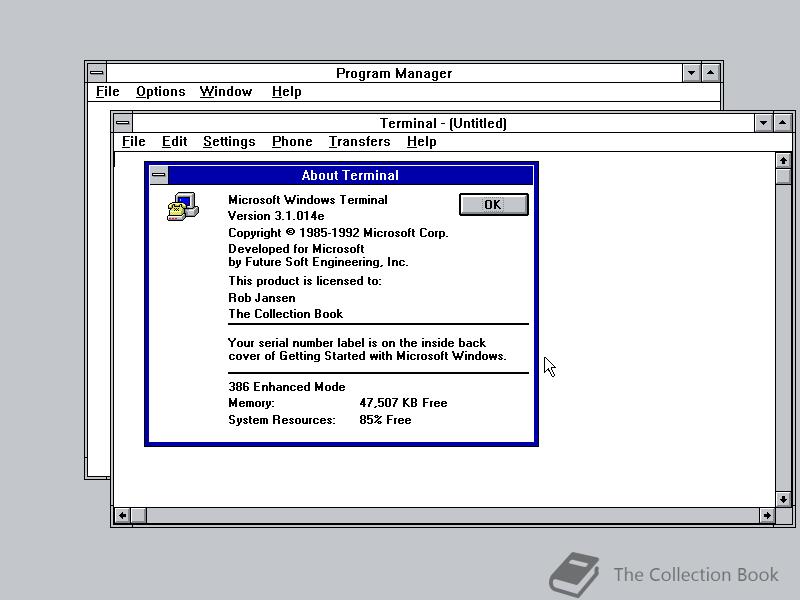Click 'by Future Soft Engineering, Inc.' text
The image size is (800, 600).
pyautogui.click(x=318, y=262)
